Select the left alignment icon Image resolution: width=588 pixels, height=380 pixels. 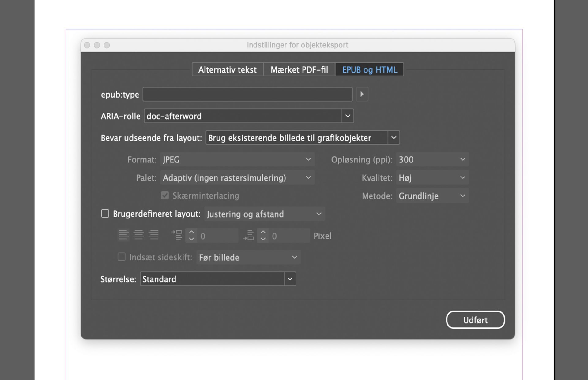(123, 235)
